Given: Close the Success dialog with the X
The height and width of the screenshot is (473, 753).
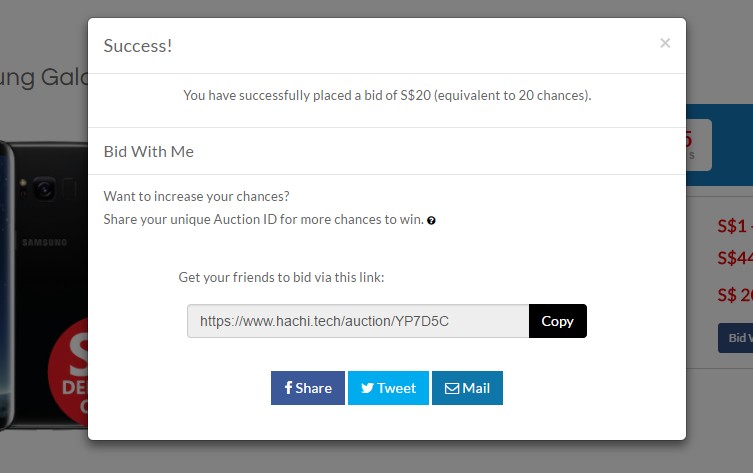Looking at the screenshot, I should (665, 43).
